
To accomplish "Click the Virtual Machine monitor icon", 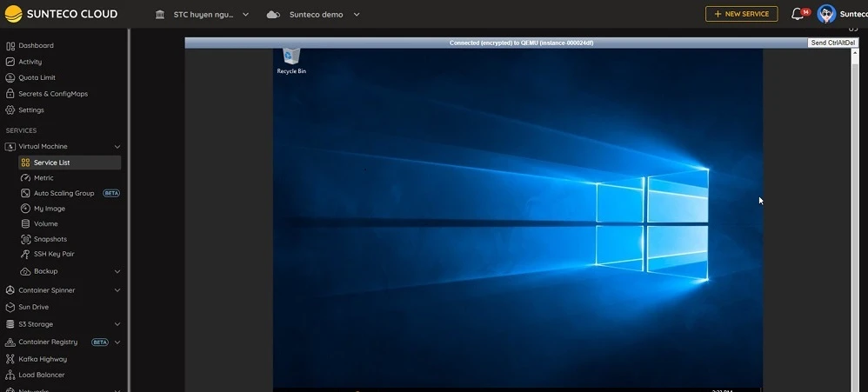I will (10, 147).
